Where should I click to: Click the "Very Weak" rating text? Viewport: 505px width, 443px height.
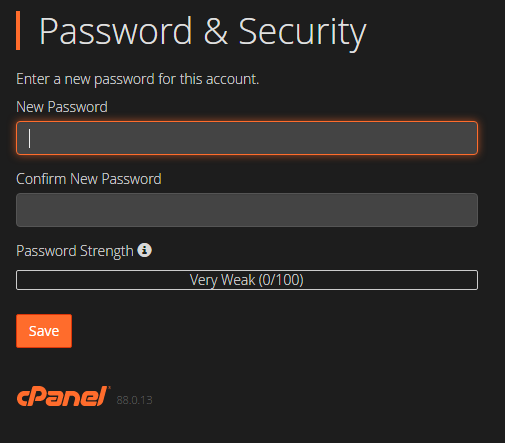click(x=223, y=280)
